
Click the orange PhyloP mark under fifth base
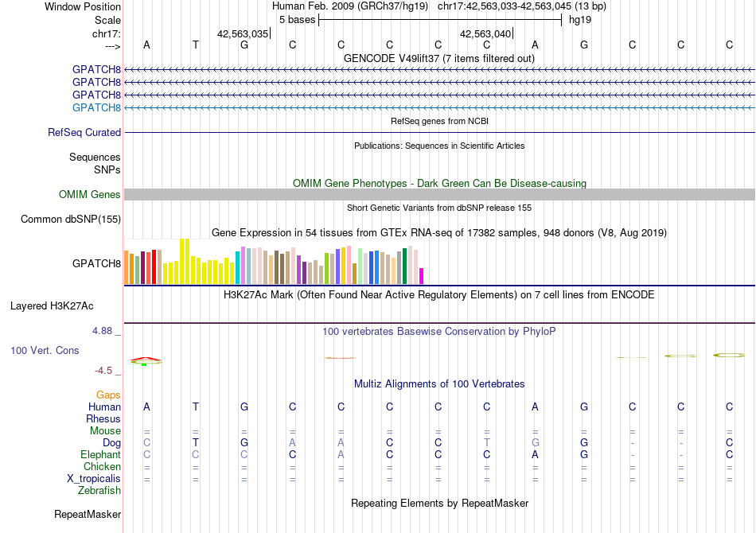[x=341, y=357]
